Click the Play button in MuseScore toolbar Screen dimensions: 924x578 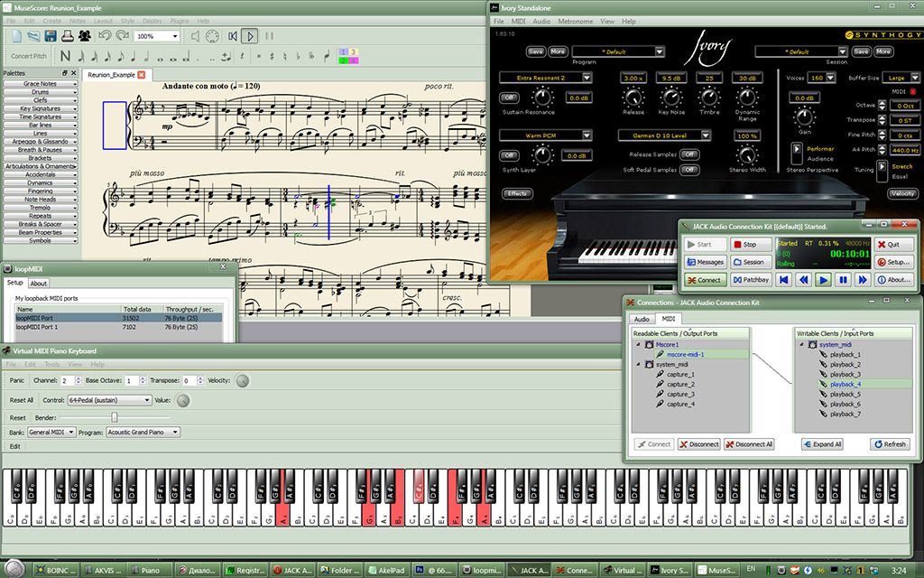tap(249, 36)
